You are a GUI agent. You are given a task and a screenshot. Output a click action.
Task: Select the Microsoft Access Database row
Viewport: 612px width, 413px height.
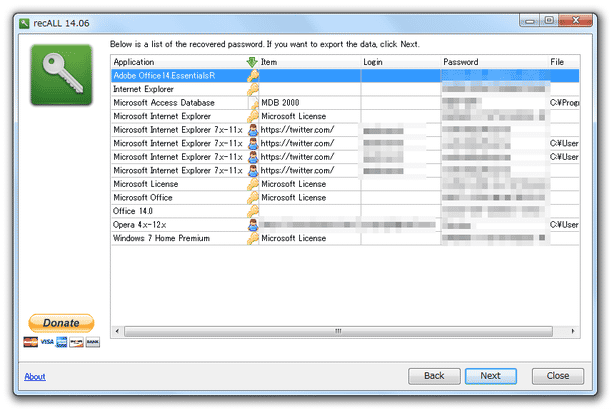[345, 103]
